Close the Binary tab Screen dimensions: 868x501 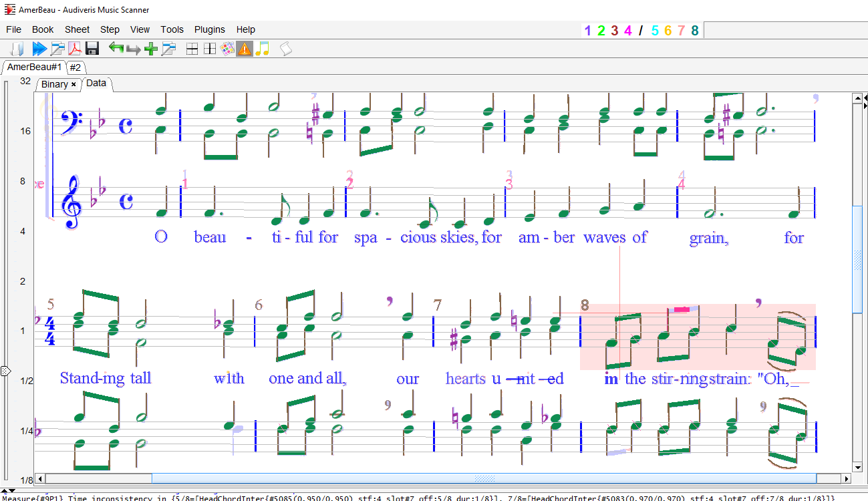coord(74,84)
